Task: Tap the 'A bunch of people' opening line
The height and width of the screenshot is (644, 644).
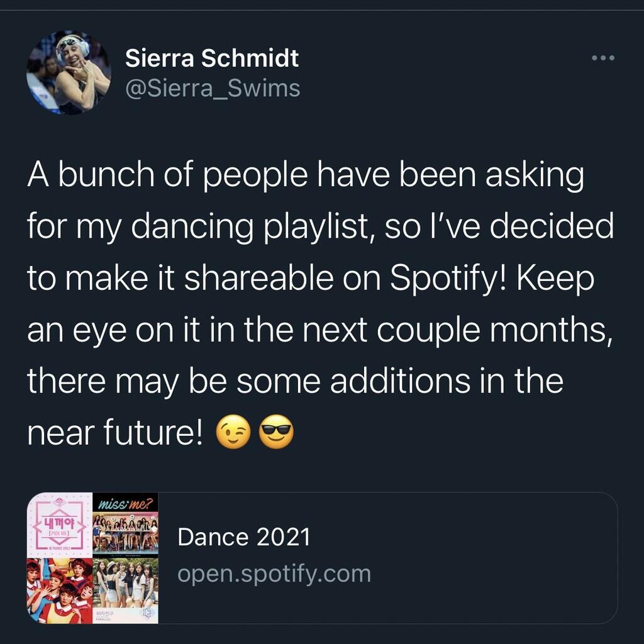Action: pyautogui.click(x=167, y=175)
